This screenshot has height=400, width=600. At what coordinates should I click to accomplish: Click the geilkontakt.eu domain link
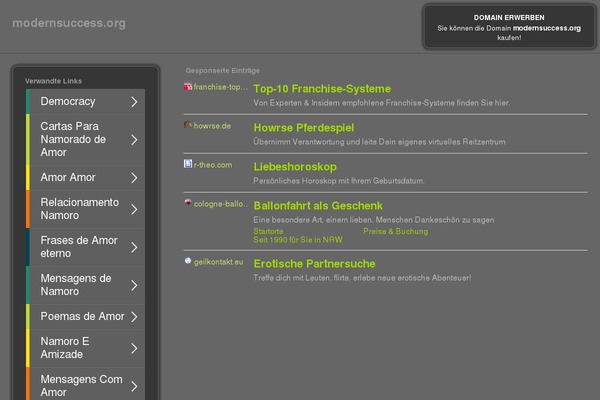(218, 262)
